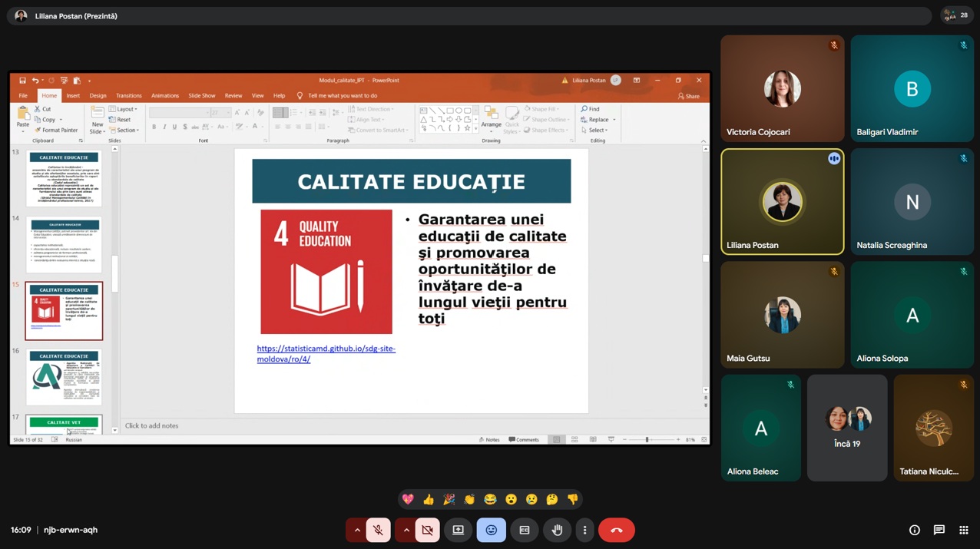Click the Încă 19 participants tile
The image size is (980, 549).
point(847,428)
